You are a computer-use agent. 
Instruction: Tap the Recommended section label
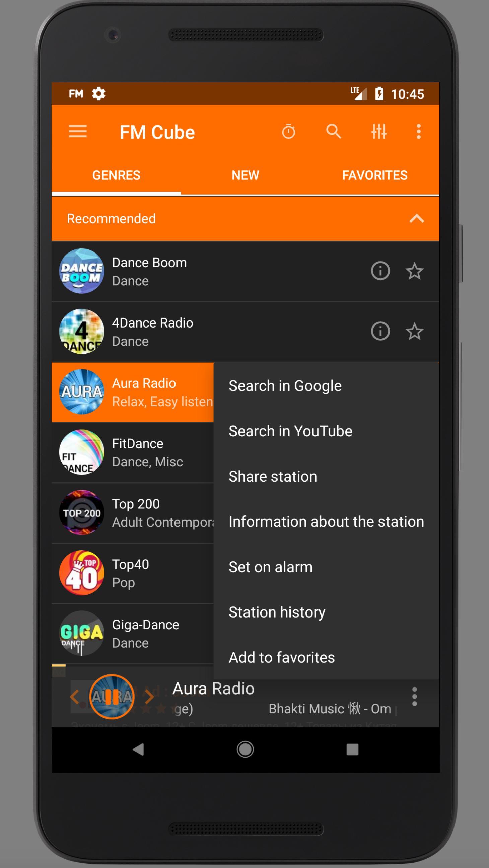[x=111, y=218]
